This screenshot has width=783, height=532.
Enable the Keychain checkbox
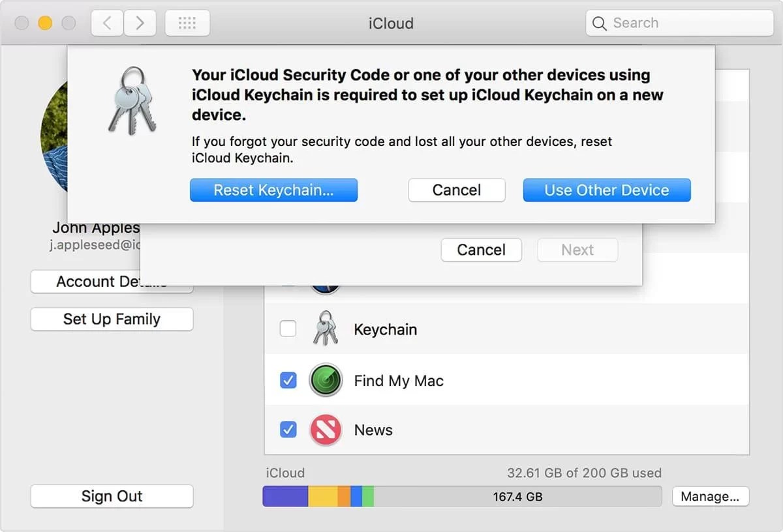pyautogui.click(x=287, y=329)
